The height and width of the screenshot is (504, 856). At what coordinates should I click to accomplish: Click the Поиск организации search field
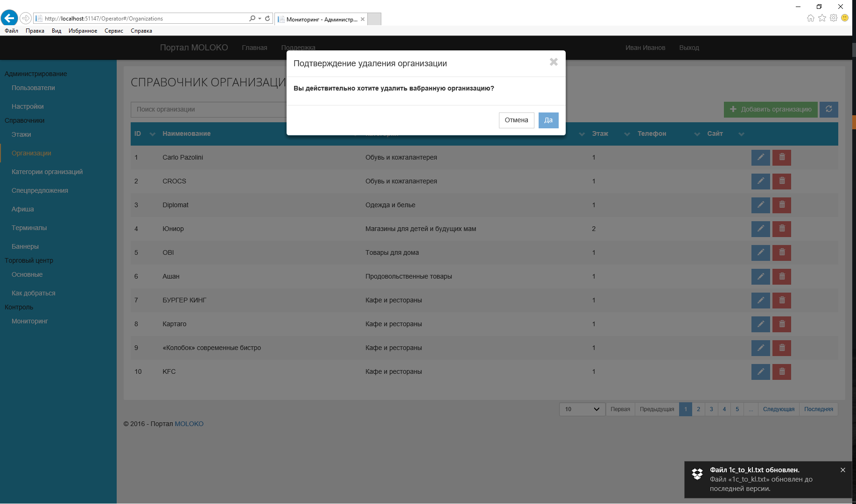209,110
